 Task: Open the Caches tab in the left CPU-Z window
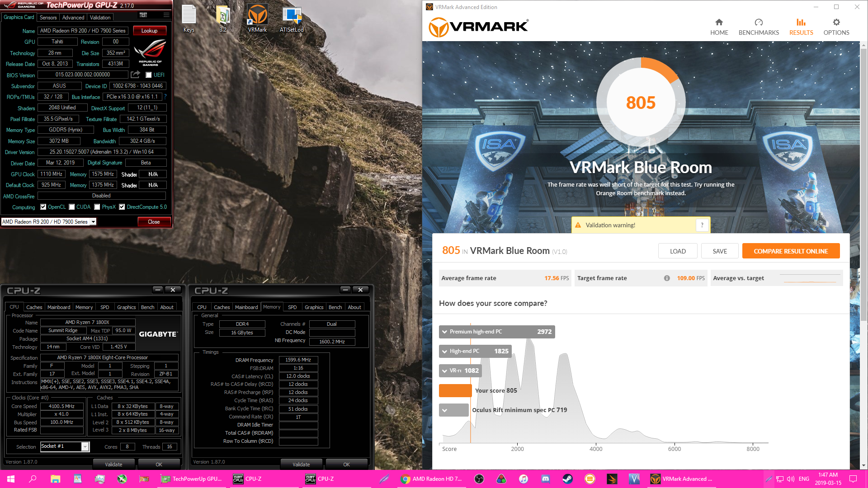pyautogui.click(x=34, y=307)
